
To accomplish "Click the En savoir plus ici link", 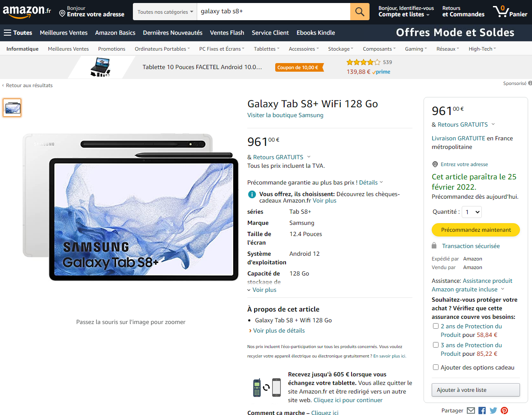I will [x=390, y=356].
